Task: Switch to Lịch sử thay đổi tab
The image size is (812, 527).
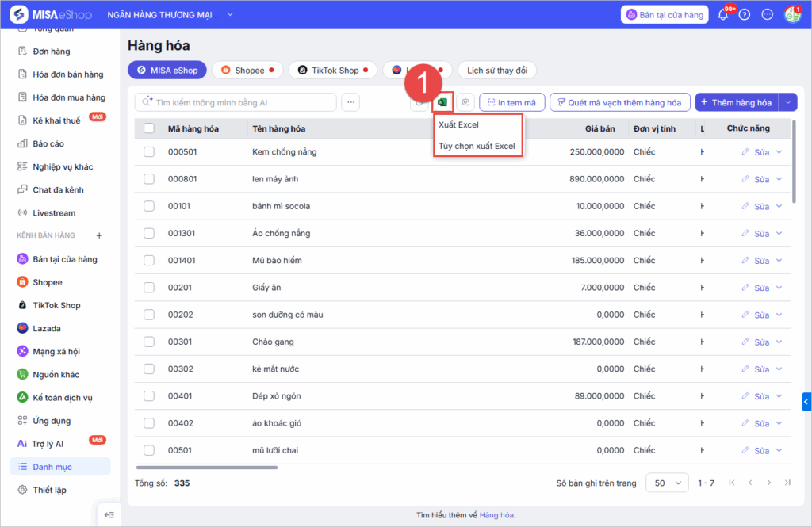Action: [x=497, y=71]
